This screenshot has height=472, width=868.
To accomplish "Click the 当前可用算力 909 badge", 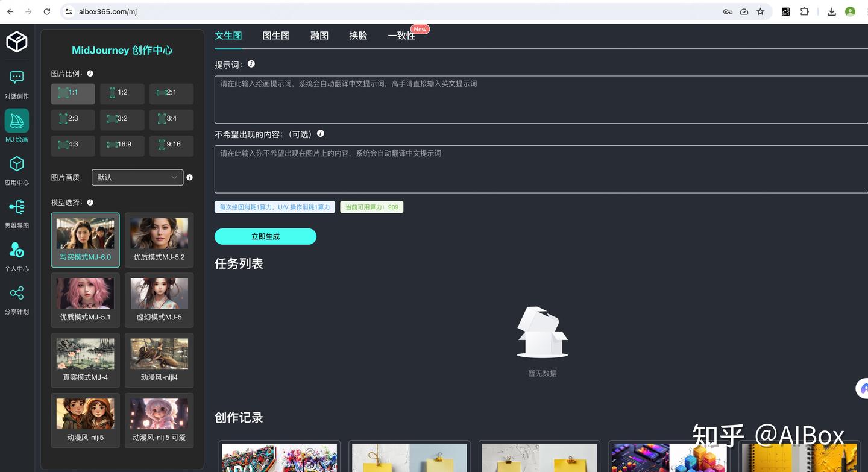I will click(371, 207).
